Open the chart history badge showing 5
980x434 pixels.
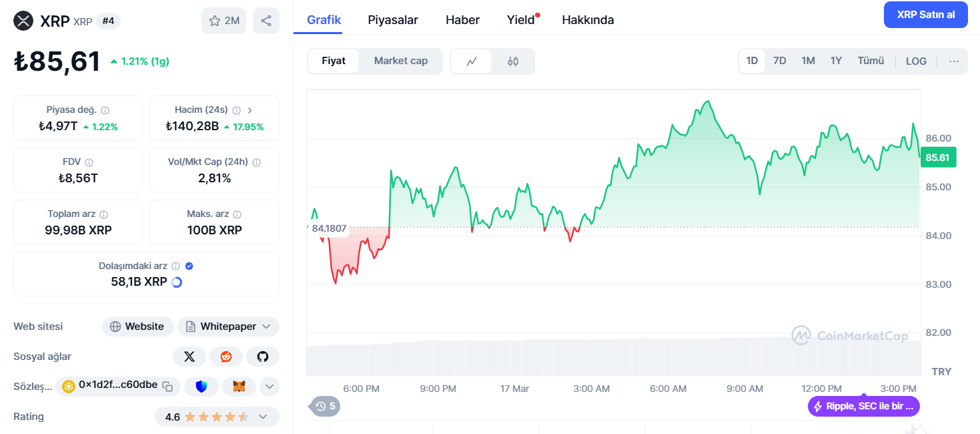(x=325, y=406)
